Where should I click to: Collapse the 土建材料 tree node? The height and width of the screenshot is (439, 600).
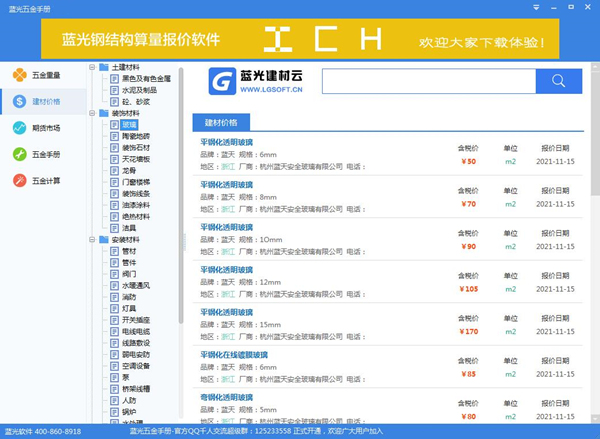(x=92, y=67)
